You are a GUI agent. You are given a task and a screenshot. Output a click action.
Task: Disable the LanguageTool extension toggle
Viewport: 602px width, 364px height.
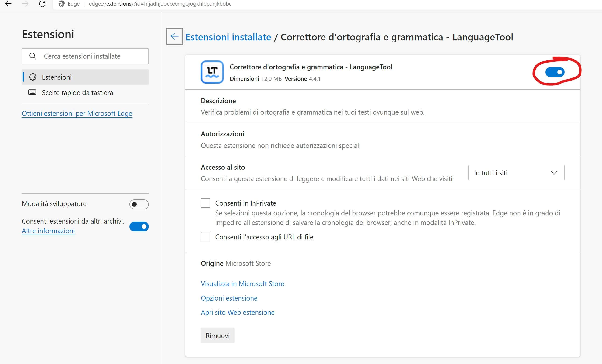[555, 72]
